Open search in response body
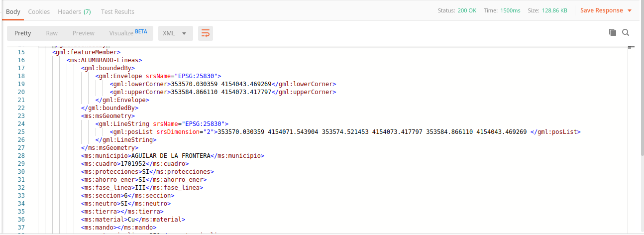644x235 pixels. [626, 32]
